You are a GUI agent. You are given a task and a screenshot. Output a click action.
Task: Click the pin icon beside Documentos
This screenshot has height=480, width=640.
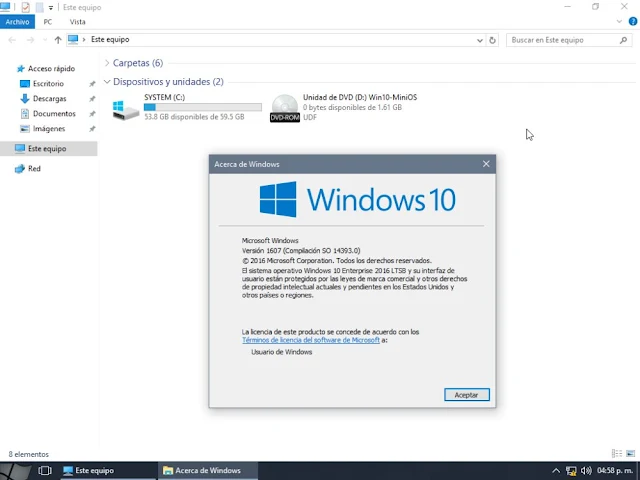tap(92, 114)
